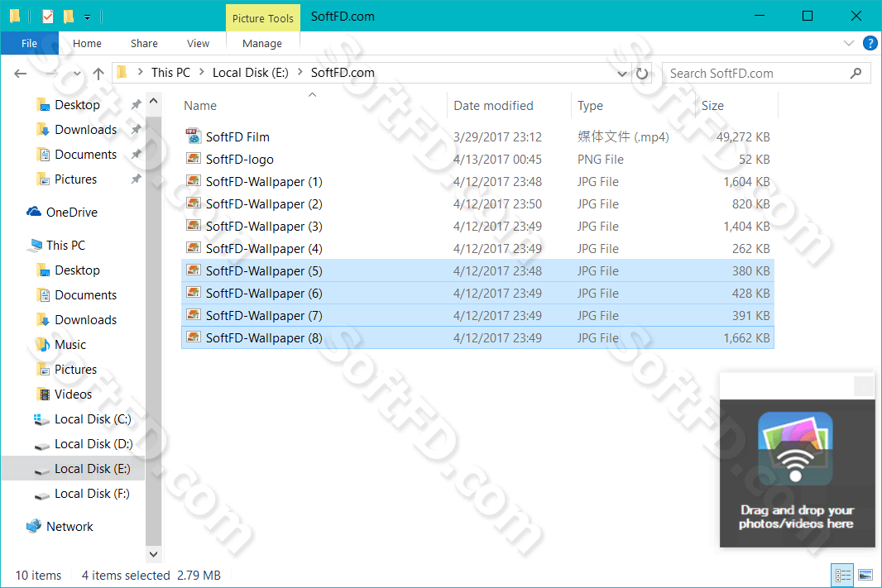Click the Local Disk (D:) drive icon

41,445
